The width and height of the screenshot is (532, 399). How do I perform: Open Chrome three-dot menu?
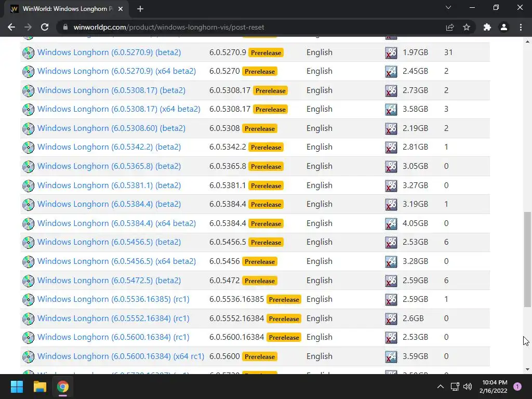521,27
